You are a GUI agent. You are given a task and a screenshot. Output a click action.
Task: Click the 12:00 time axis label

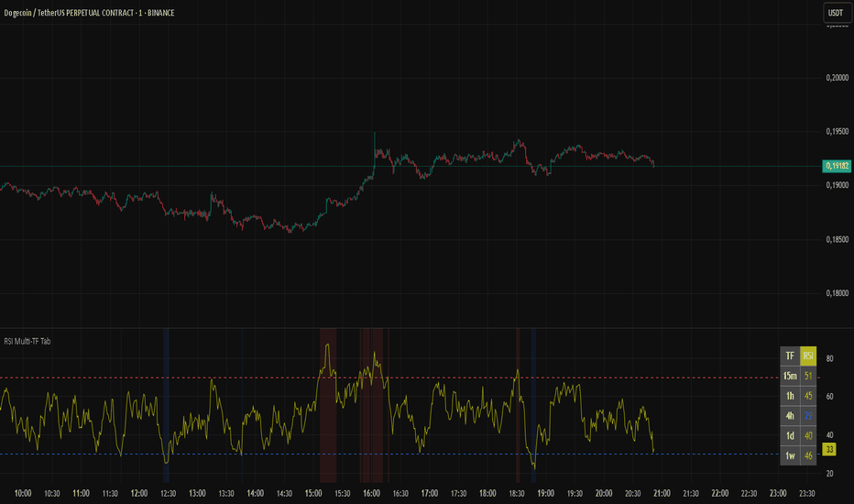coord(139,493)
